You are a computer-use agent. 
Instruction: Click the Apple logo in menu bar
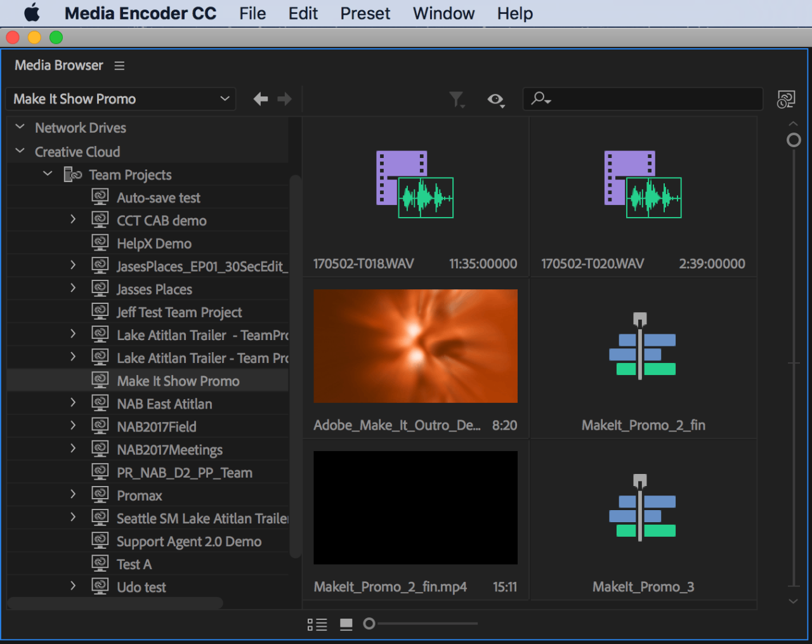(x=32, y=13)
